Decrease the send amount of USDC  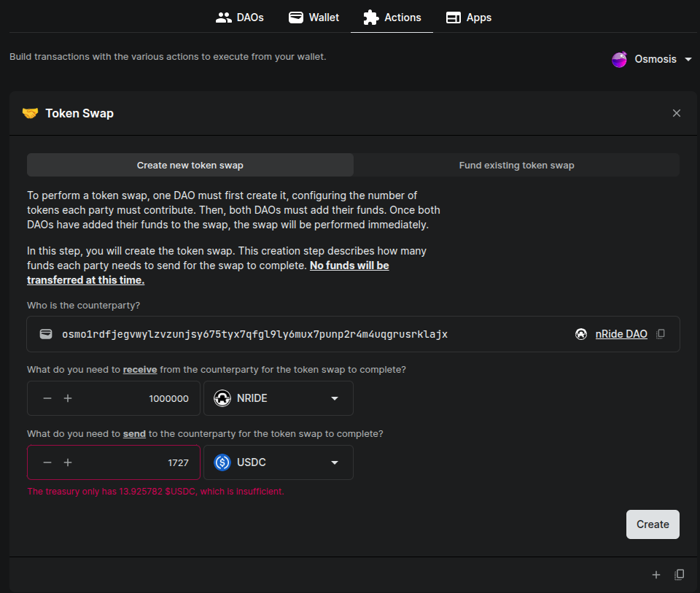coord(47,462)
